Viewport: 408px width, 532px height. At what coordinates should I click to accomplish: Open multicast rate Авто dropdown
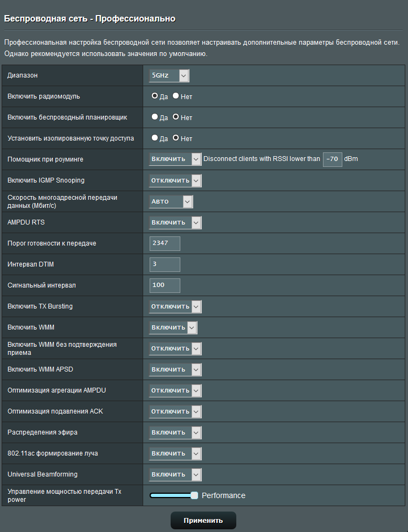[x=171, y=201]
